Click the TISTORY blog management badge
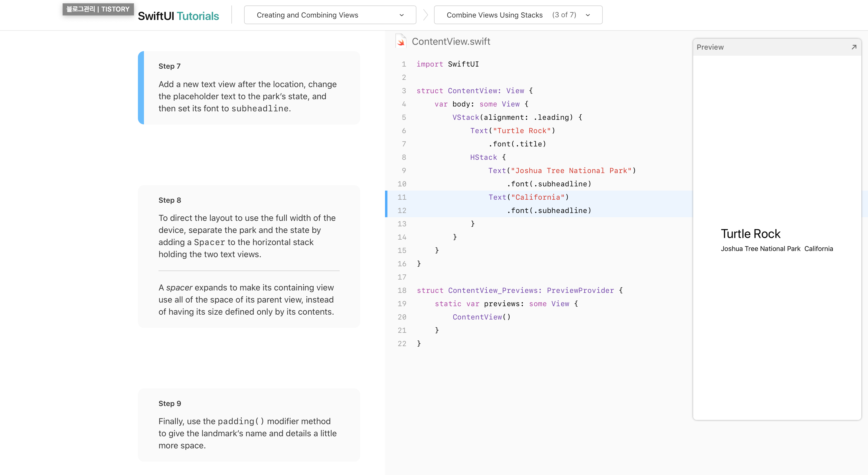The image size is (868, 475). click(x=98, y=9)
